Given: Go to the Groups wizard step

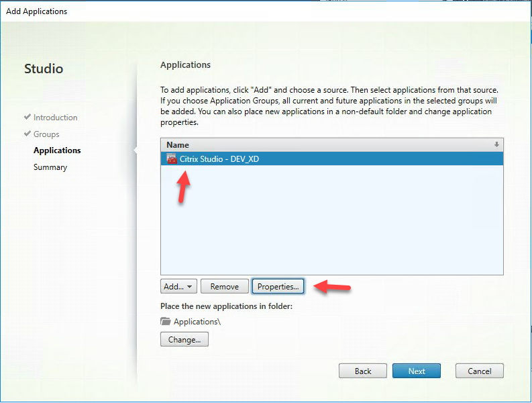Looking at the screenshot, I should point(46,134).
